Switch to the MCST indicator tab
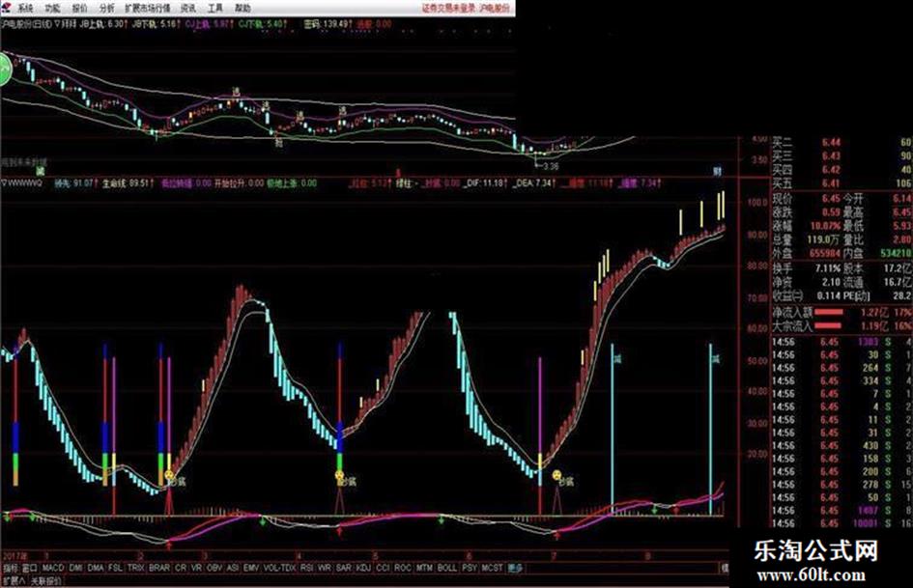The width and height of the screenshot is (913, 588). point(492,567)
